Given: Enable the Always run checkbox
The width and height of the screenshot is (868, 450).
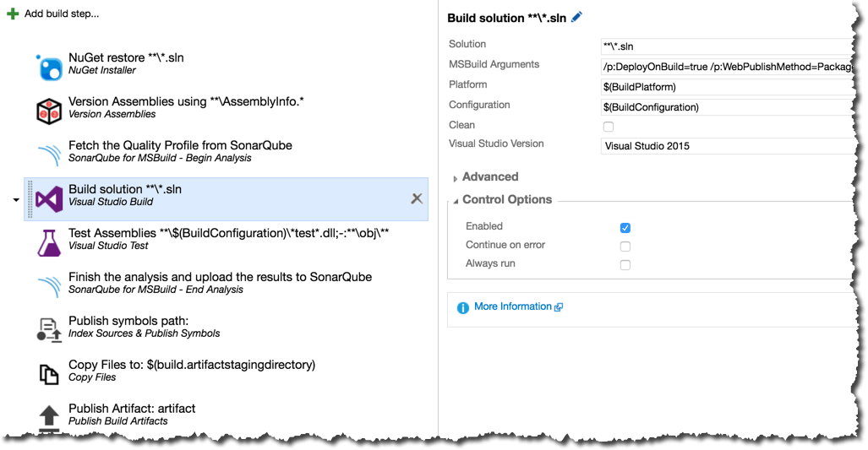Looking at the screenshot, I should pyautogui.click(x=625, y=265).
